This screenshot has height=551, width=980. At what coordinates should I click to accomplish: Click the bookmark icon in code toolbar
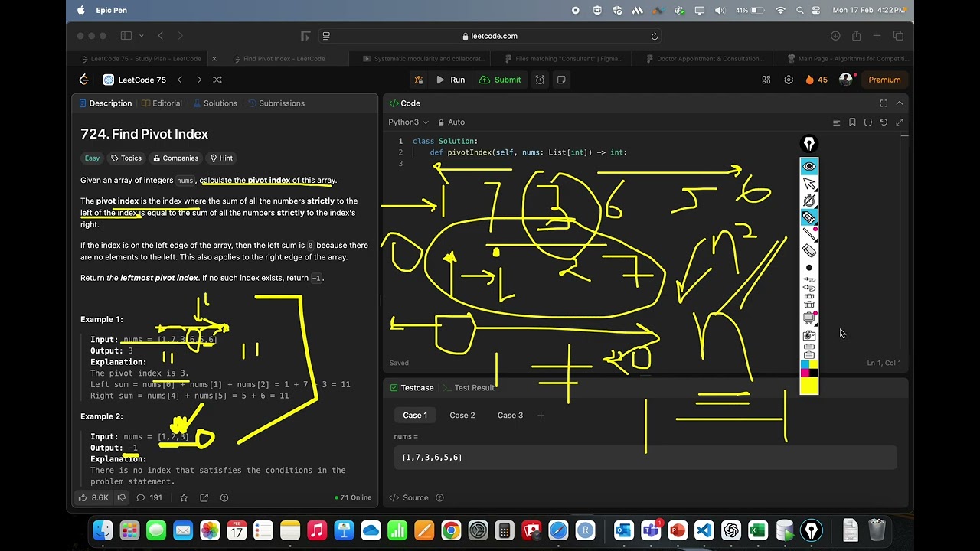coord(852,122)
